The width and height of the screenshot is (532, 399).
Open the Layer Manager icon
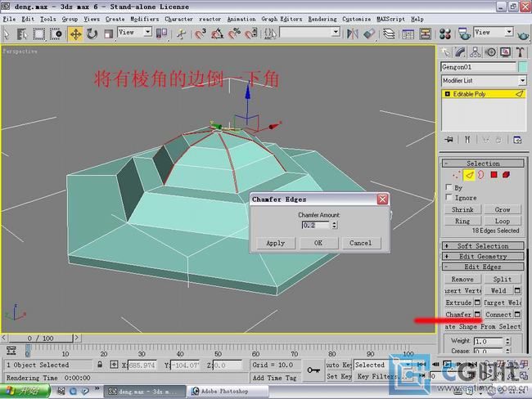coord(389,34)
